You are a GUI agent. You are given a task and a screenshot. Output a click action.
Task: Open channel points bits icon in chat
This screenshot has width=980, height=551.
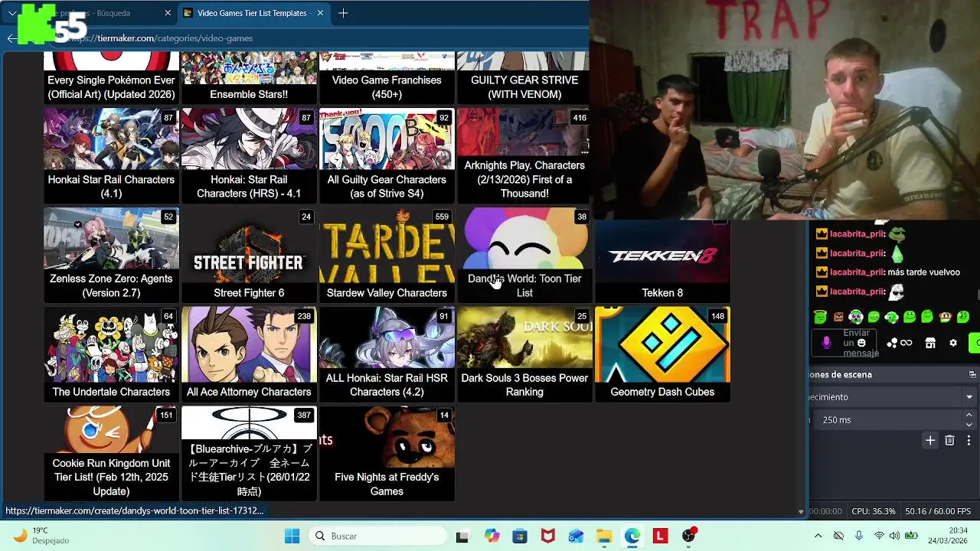[x=892, y=343]
